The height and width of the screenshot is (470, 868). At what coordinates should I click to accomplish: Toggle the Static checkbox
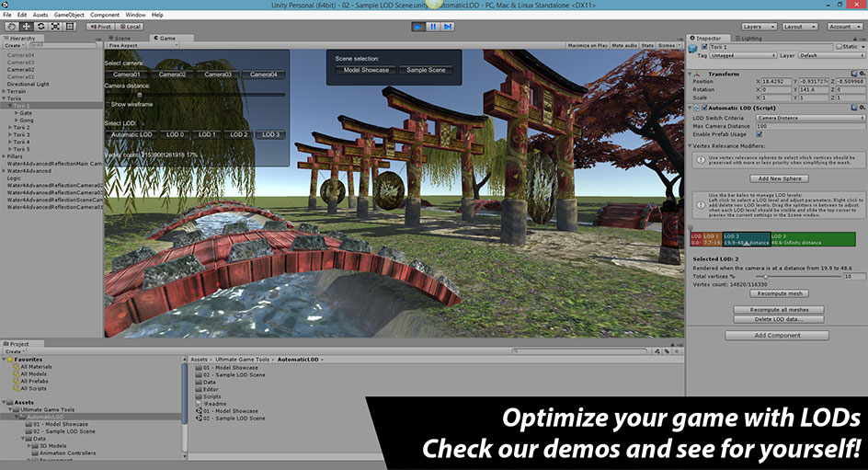point(839,47)
